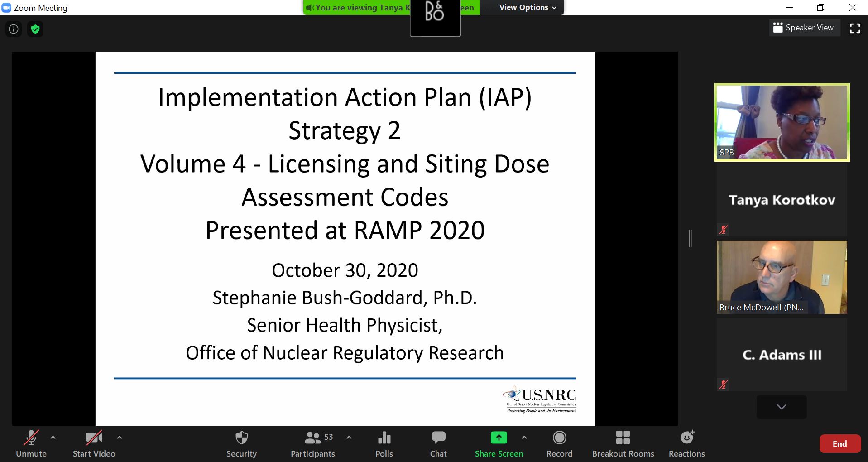
Task: Open video options arrow beside Start Video
Action: (120, 438)
